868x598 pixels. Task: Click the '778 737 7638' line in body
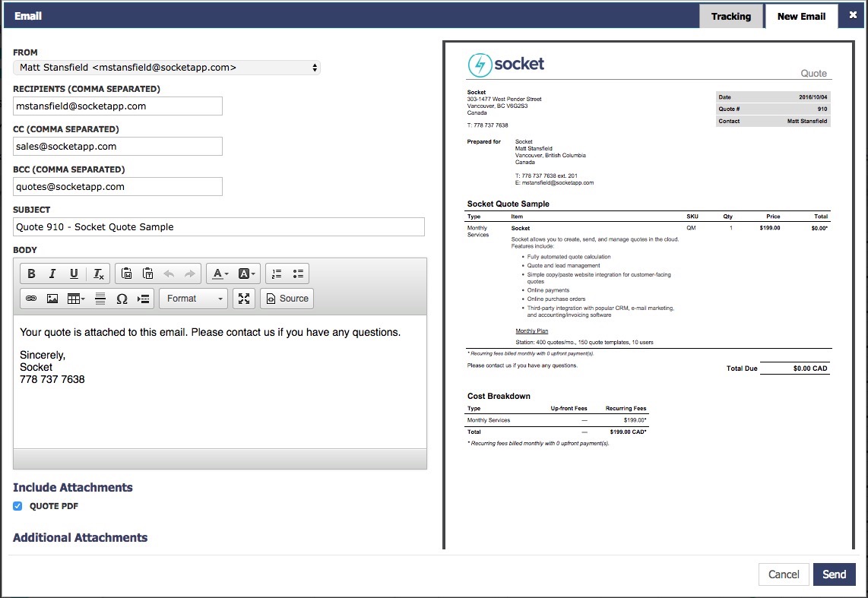52,379
